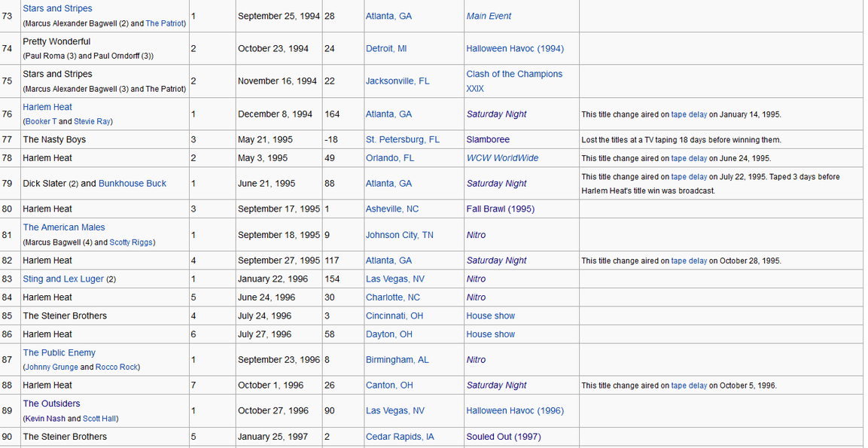Follow the Bunkhouse Buck link
This screenshot has height=448, width=868.
132,183
